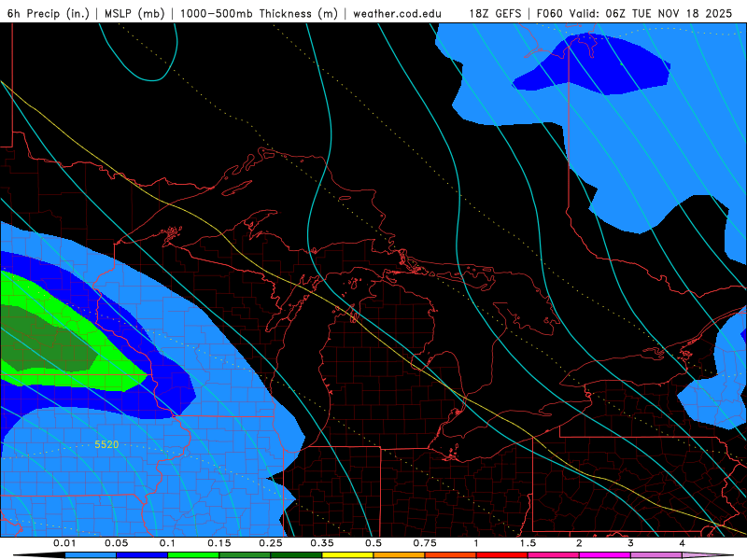Click the '0.35' legend value
Image resolution: width=747 pixels, height=560 pixels.
coord(322,543)
